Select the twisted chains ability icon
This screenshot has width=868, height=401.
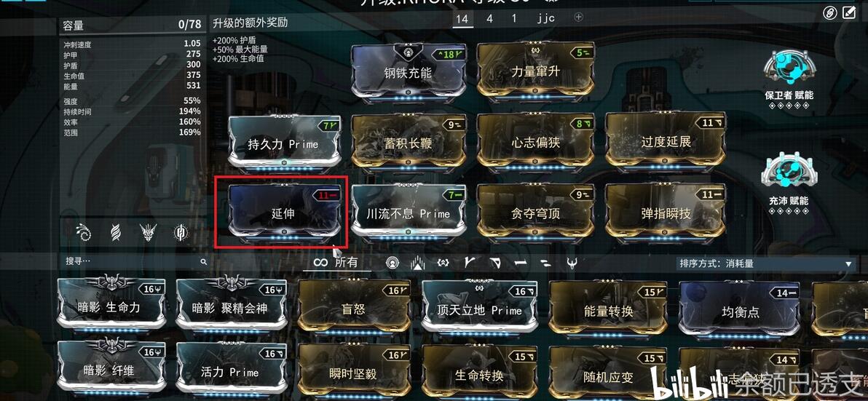pyautogui.click(x=116, y=232)
